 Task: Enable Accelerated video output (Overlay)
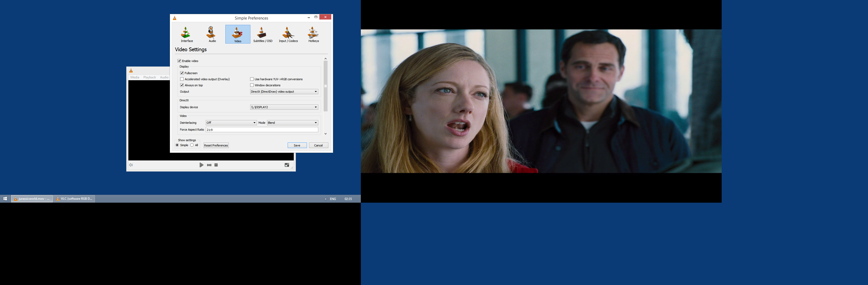coord(182,79)
